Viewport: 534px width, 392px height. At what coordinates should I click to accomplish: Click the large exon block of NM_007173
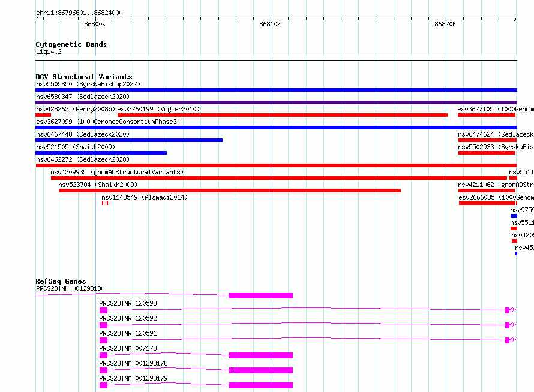(261, 355)
